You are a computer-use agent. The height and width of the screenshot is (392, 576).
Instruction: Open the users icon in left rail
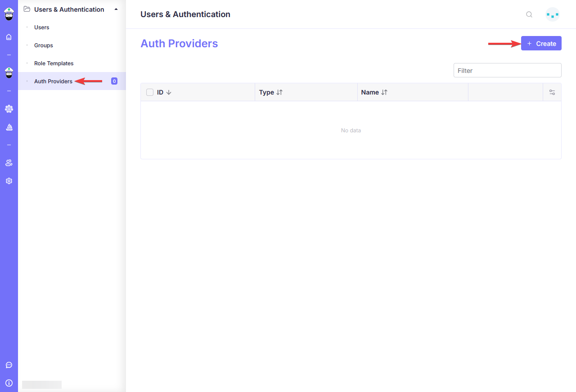coord(9,163)
